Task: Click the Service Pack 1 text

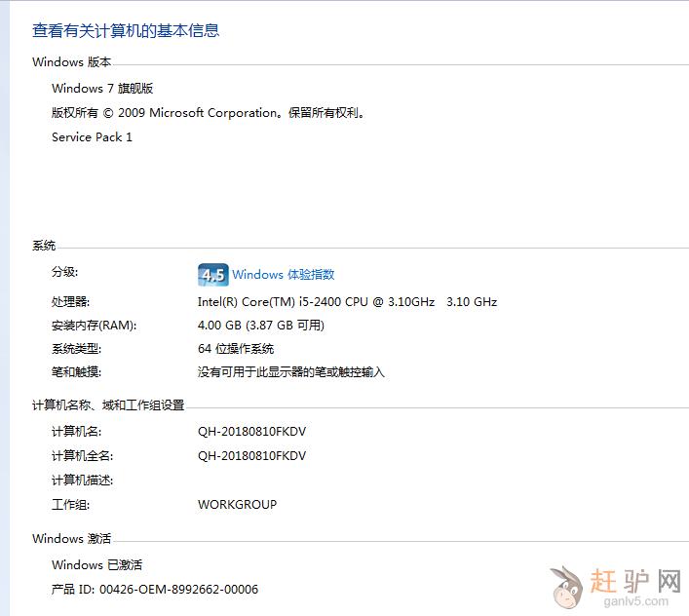Action: (x=92, y=137)
